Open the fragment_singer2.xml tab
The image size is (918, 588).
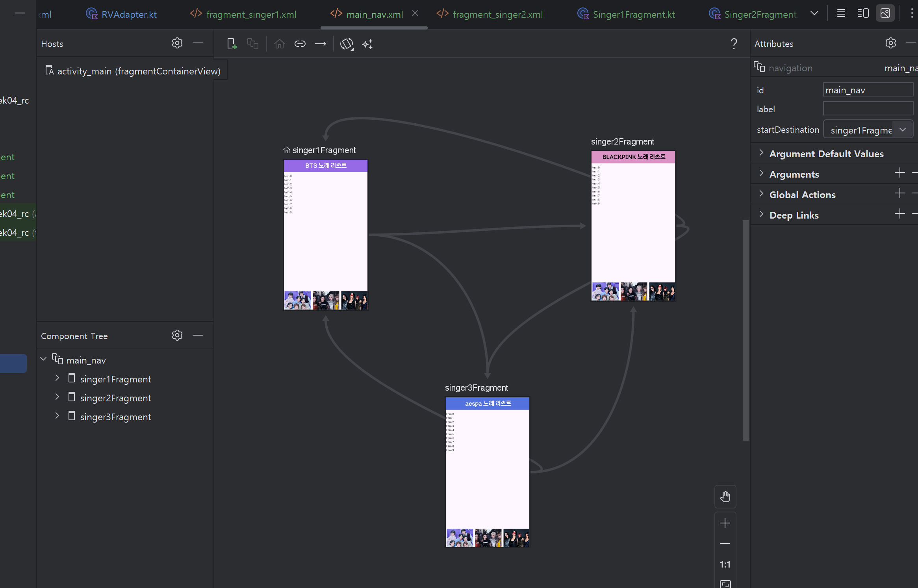click(497, 15)
